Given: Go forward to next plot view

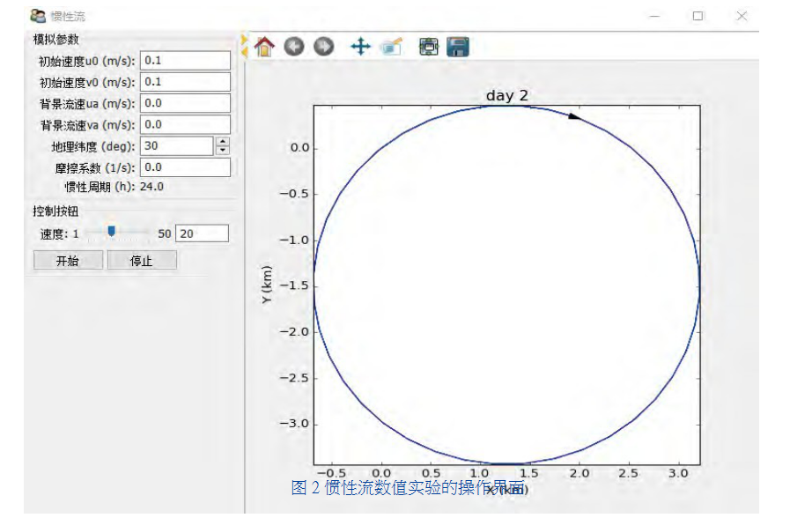Looking at the screenshot, I should (324, 47).
